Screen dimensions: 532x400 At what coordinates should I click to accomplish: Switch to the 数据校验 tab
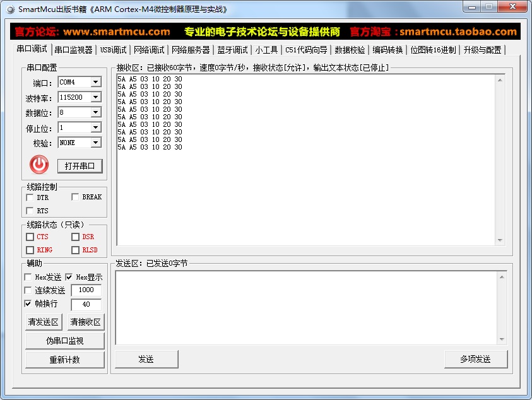tap(350, 50)
